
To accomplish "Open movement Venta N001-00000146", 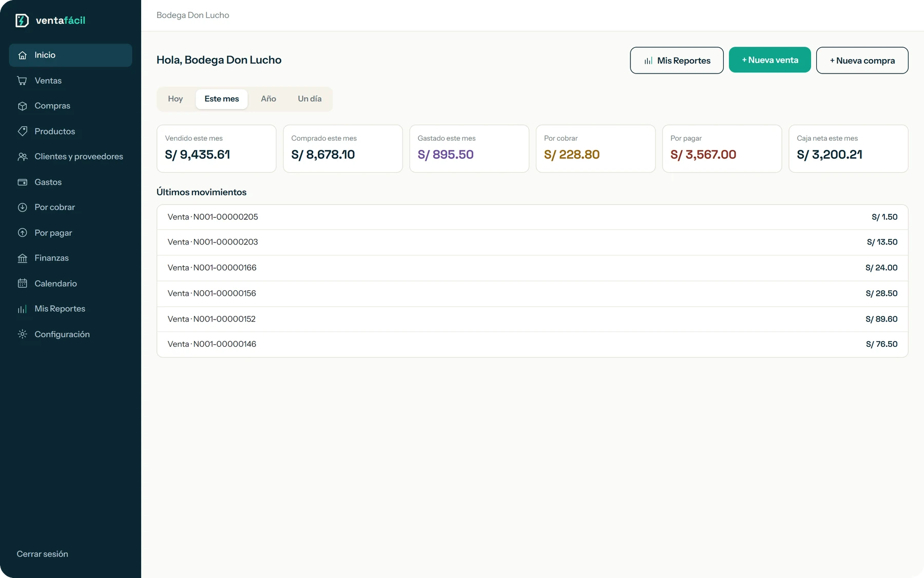I will click(x=532, y=344).
